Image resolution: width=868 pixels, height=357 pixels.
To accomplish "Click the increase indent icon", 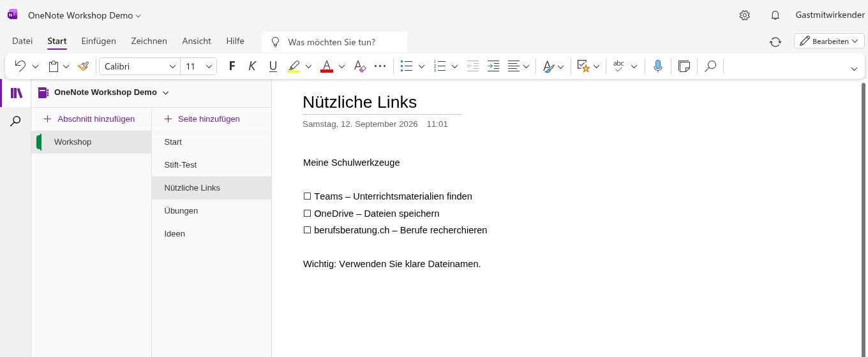I will [x=493, y=66].
